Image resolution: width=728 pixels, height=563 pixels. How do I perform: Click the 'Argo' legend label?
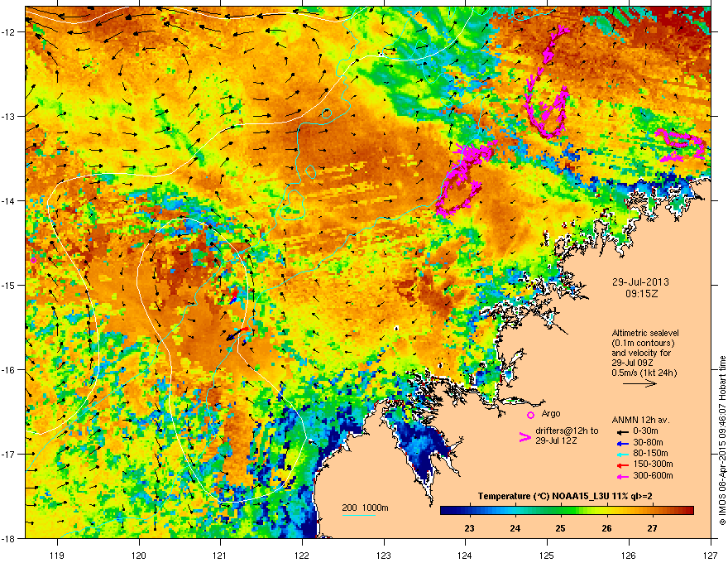551,413
